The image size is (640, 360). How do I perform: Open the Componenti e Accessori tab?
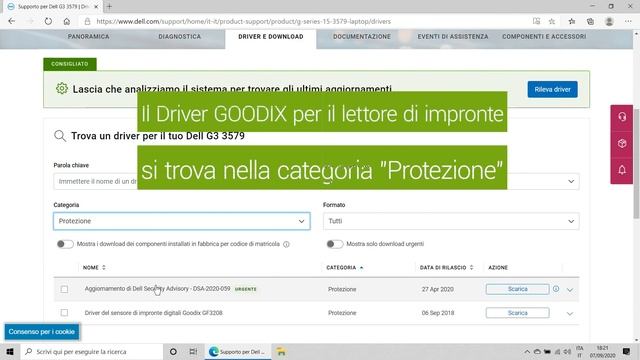544,36
